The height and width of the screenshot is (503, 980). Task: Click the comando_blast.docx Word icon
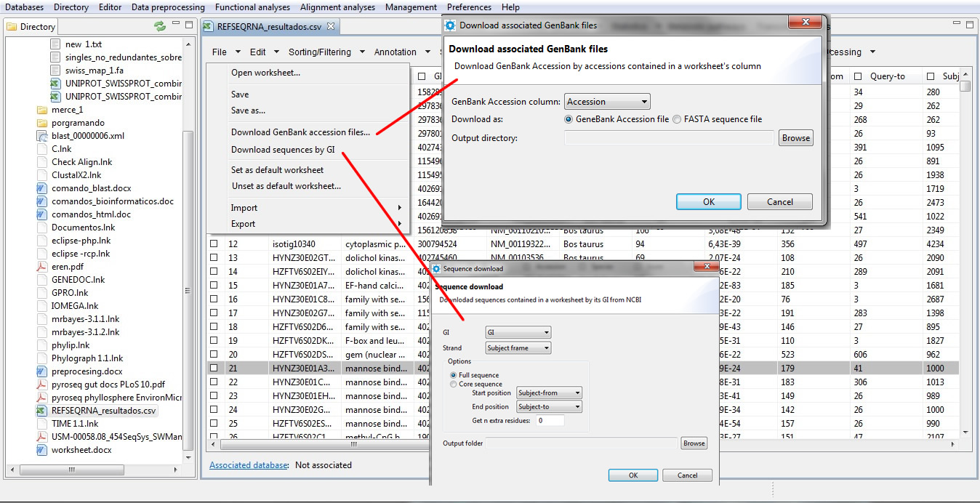point(42,188)
